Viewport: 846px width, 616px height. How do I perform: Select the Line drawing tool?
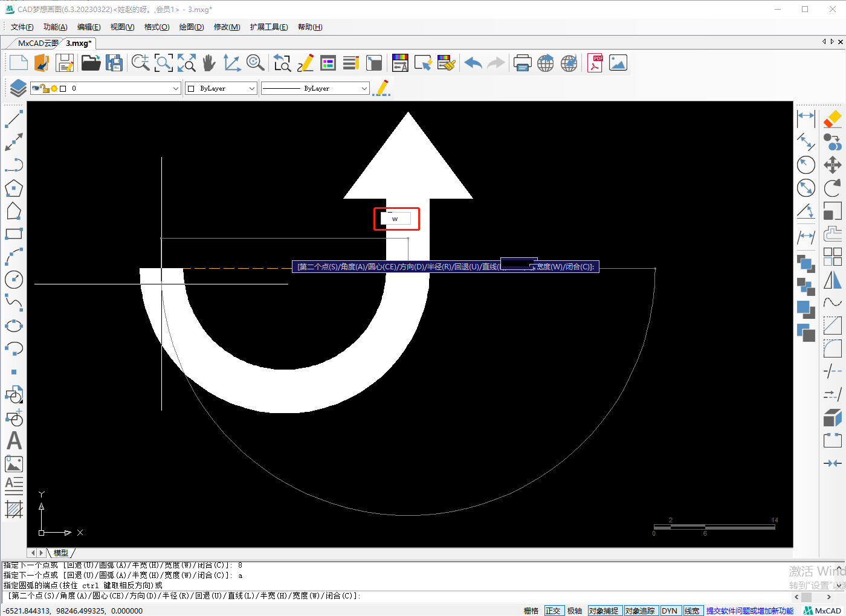[x=14, y=119]
